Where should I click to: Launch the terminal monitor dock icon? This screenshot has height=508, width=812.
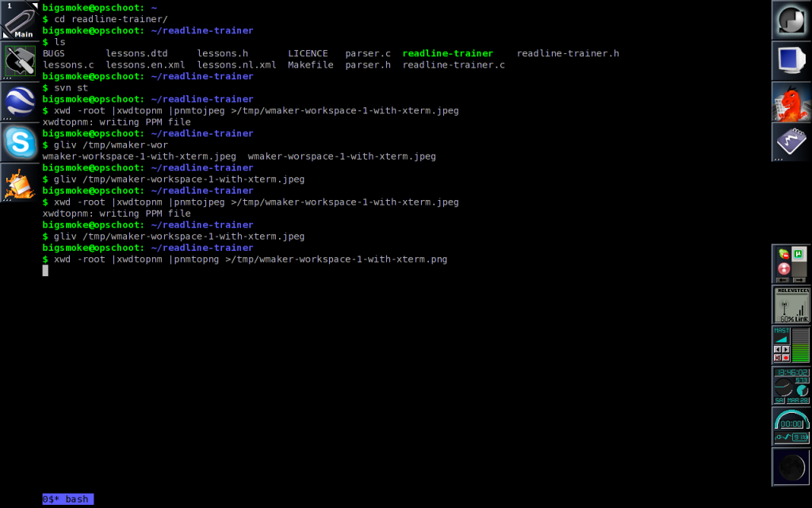pos(791,61)
